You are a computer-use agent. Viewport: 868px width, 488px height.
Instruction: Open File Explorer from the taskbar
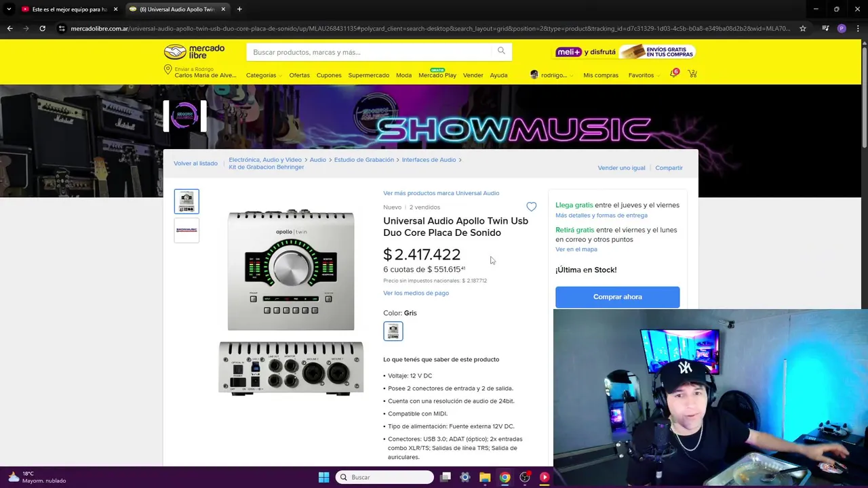485,477
